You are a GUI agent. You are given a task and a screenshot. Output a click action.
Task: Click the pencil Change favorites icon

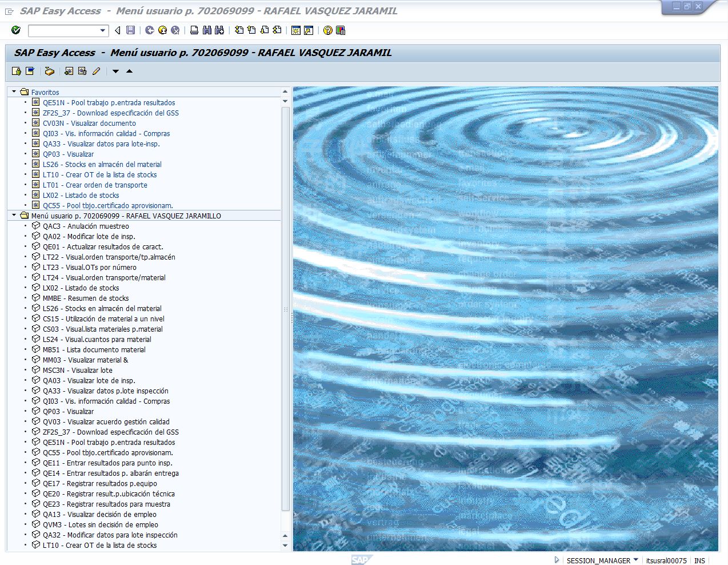96,71
